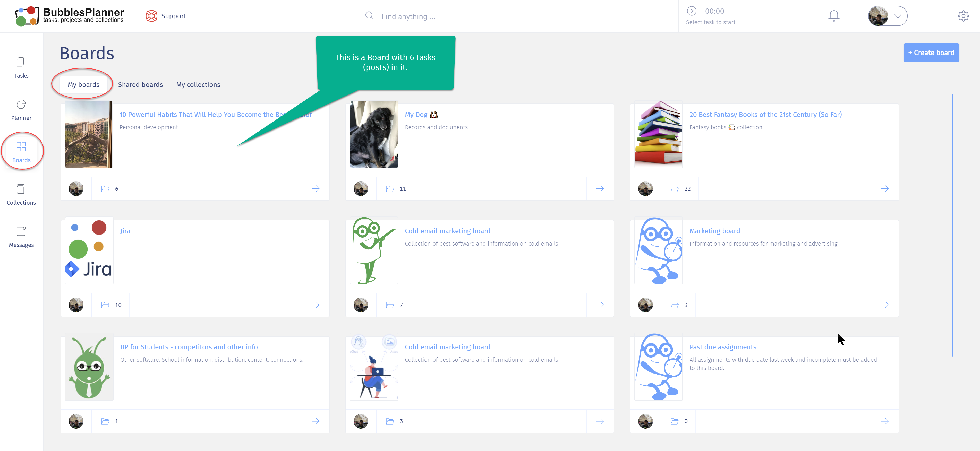This screenshot has width=980, height=451.
Task: Click the black dog thumbnail
Action: pyautogui.click(x=374, y=134)
